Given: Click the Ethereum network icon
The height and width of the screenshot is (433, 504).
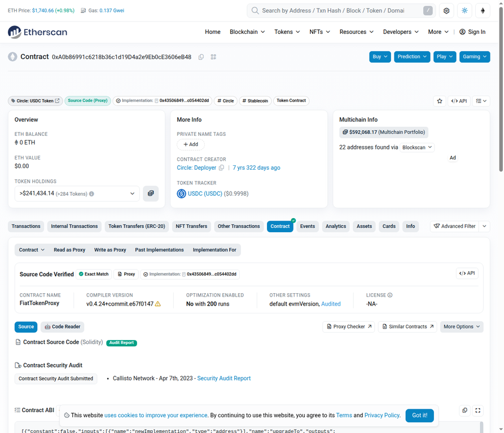Looking at the screenshot, I should [x=483, y=11].
